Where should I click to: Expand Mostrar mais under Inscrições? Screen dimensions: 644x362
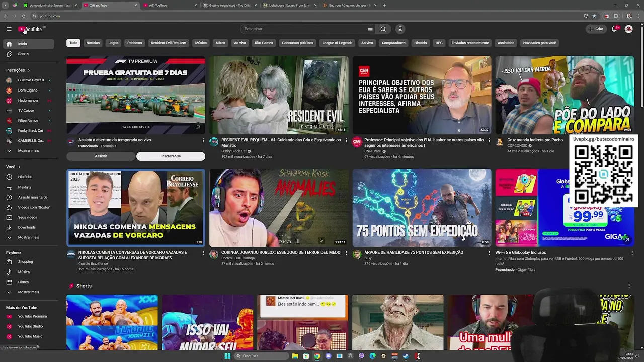[28, 151]
